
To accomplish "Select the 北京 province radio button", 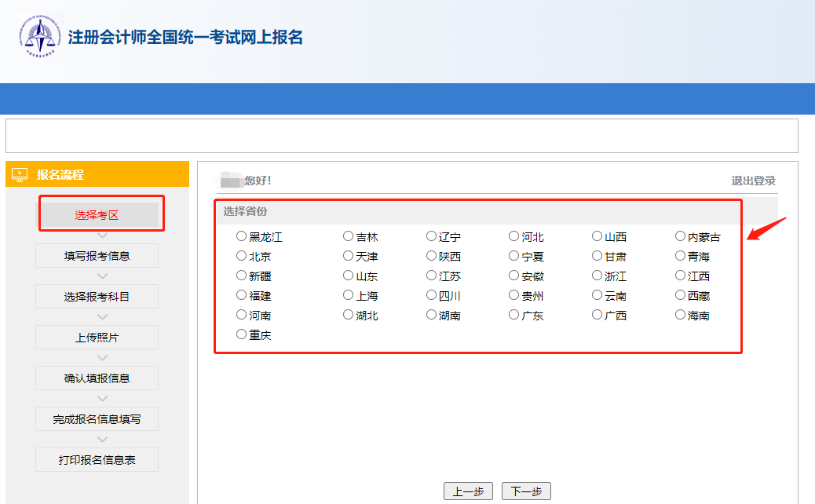I will click(x=240, y=255).
